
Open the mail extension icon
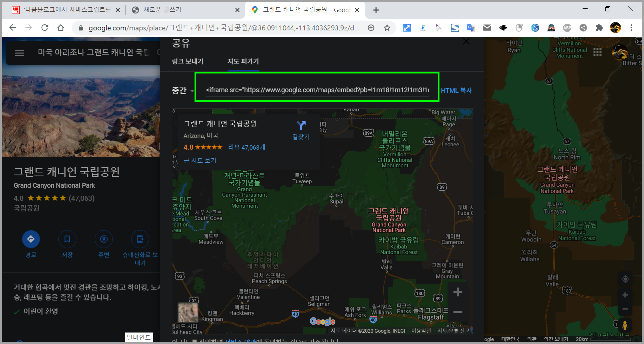(487, 28)
